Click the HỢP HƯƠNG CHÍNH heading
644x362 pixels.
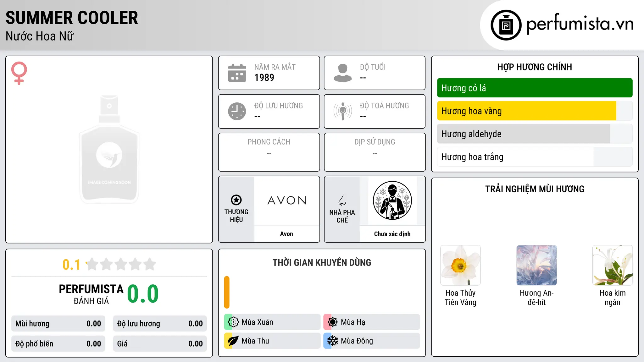click(x=535, y=67)
